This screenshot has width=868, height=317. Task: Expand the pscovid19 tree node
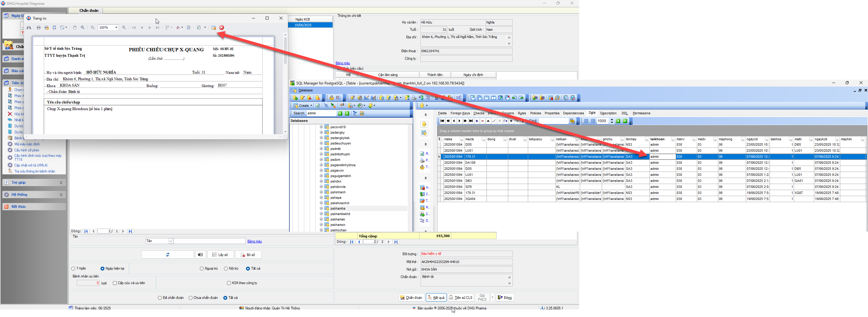(321, 127)
